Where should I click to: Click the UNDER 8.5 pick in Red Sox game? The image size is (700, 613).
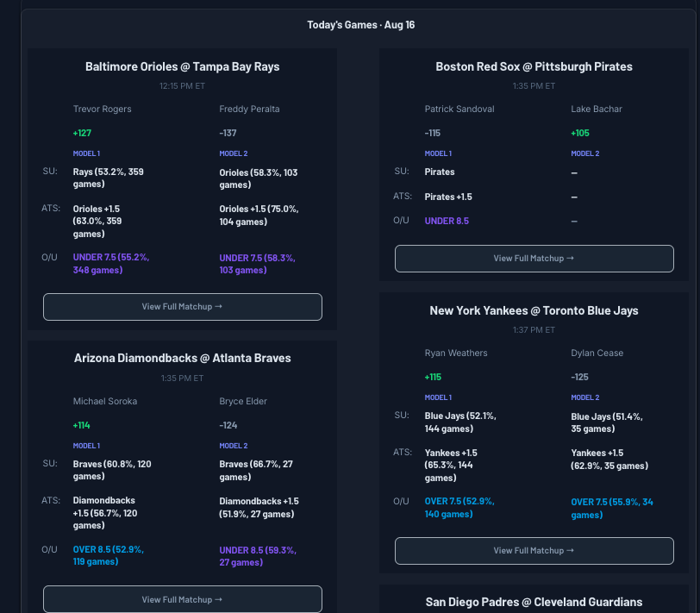[447, 221]
